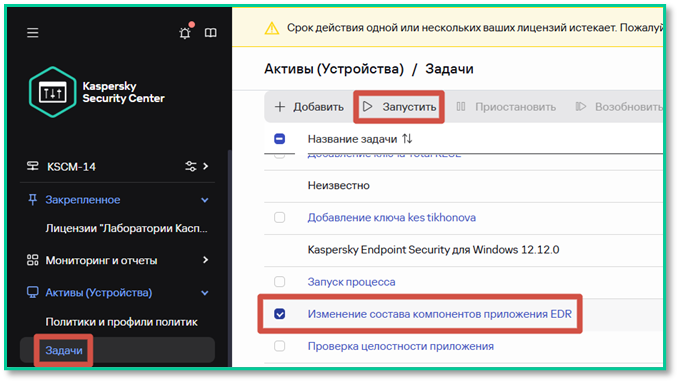Image resolution: width=679 pixels, height=383 pixels.
Task: Click the Добавить plus icon
Action: 280,107
